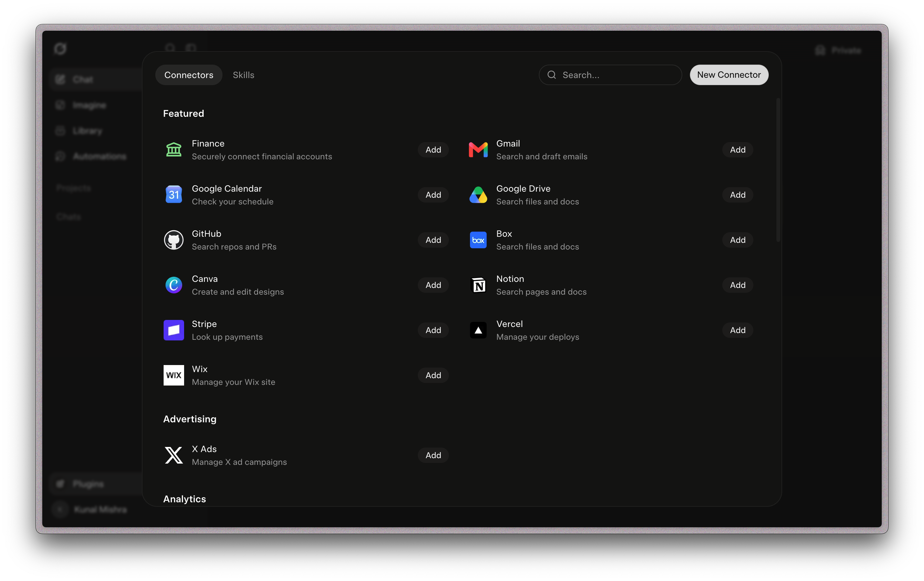
Task: Click the Finance bank building icon
Action: pyautogui.click(x=174, y=149)
